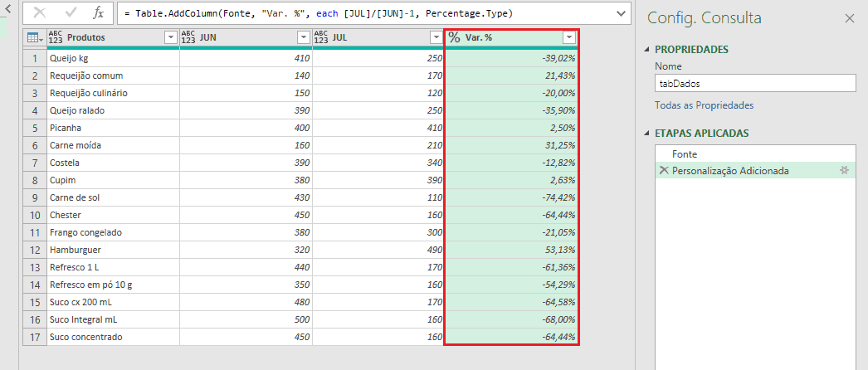Click the Requeijão comum cell

pos(114,75)
